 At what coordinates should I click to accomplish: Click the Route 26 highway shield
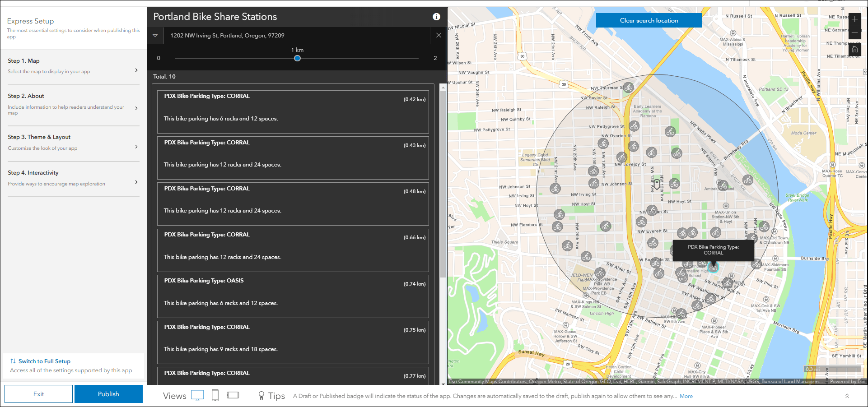568,364
